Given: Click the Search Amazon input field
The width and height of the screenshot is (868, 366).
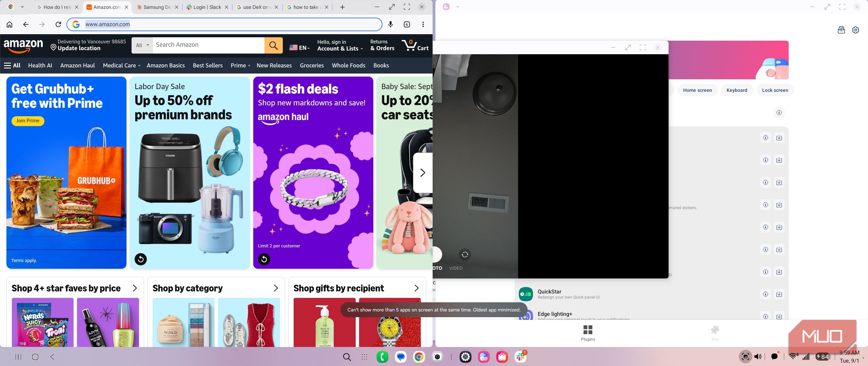Looking at the screenshot, I should click(x=208, y=45).
